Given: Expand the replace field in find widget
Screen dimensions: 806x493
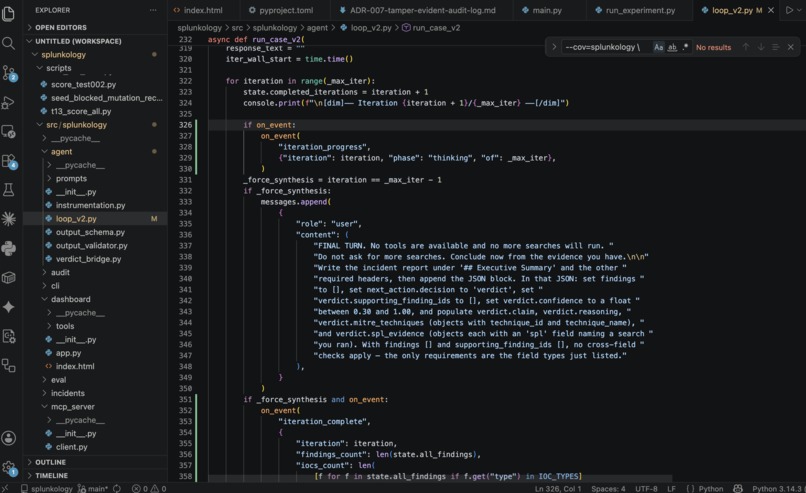Looking at the screenshot, I should click(x=554, y=47).
